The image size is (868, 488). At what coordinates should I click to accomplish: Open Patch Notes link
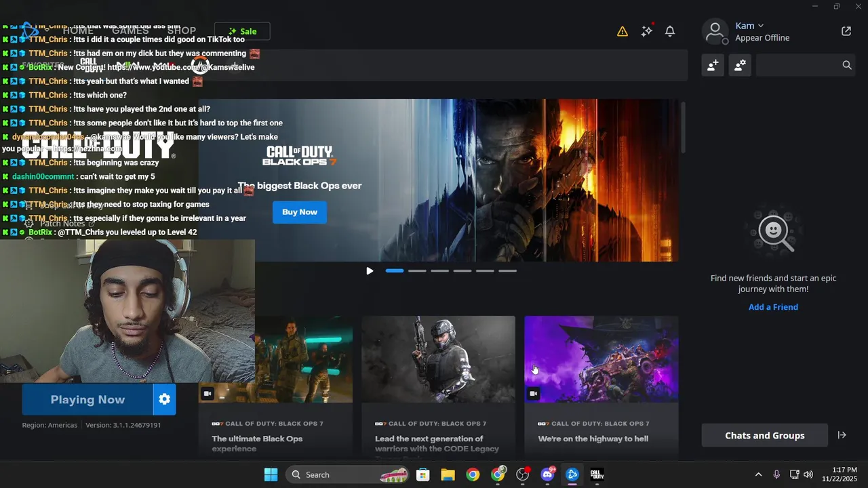click(62, 224)
